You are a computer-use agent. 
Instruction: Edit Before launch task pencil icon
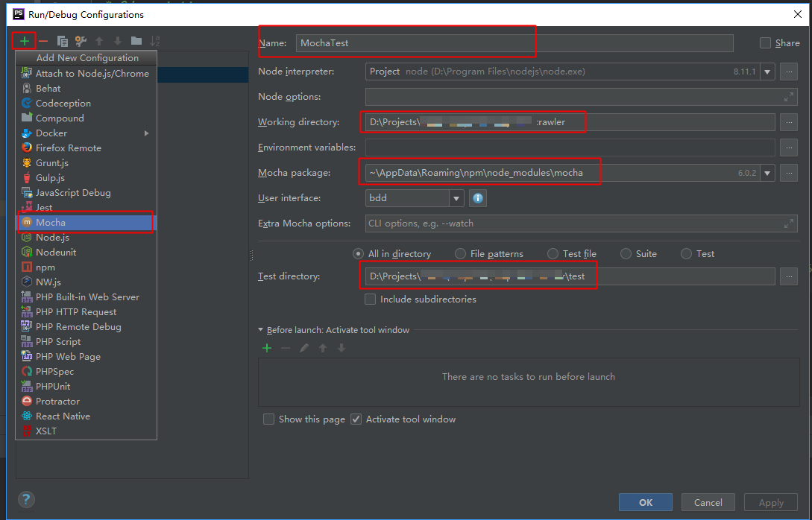tap(304, 348)
